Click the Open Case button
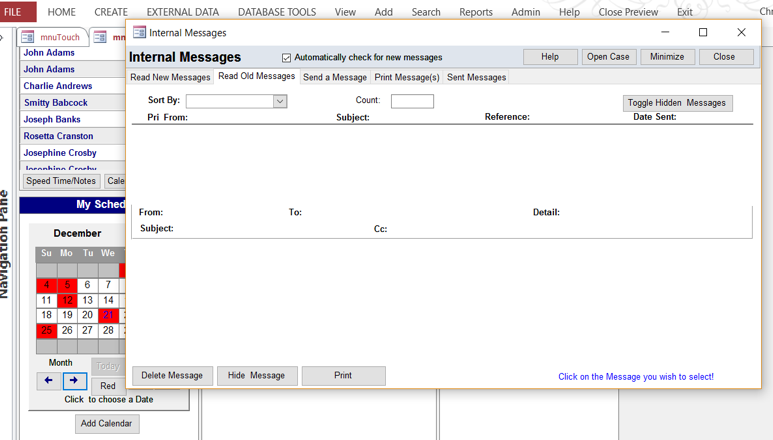 click(x=608, y=57)
